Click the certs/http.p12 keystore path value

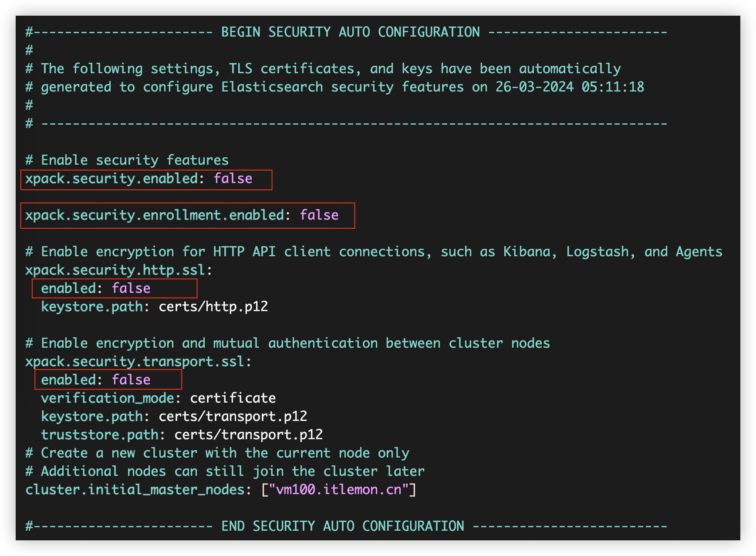pyautogui.click(x=213, y=307)
